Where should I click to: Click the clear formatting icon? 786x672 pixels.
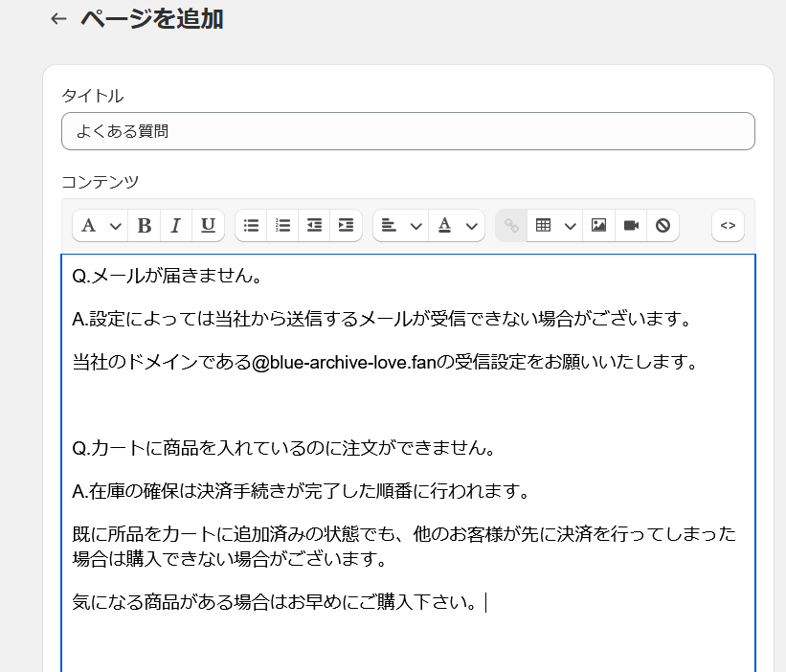pos(662,226)
